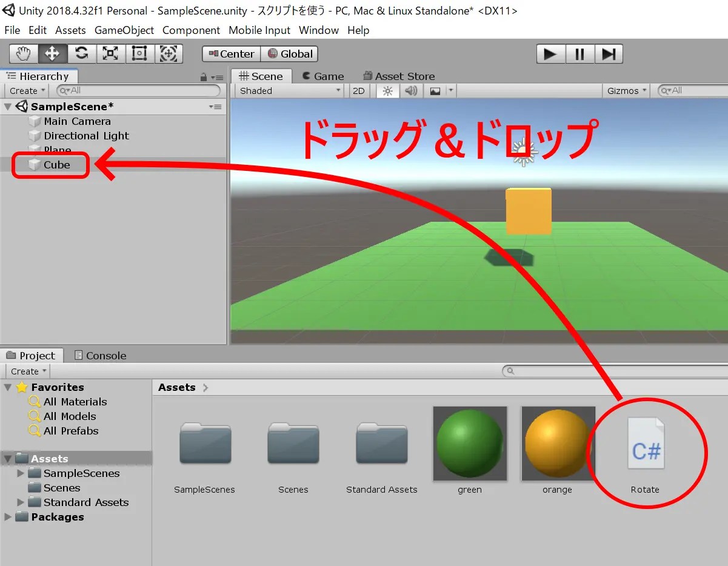Screen dimensions: 728x566
Task: Select the orange material thumbnail
Action: tap(558, 444)
